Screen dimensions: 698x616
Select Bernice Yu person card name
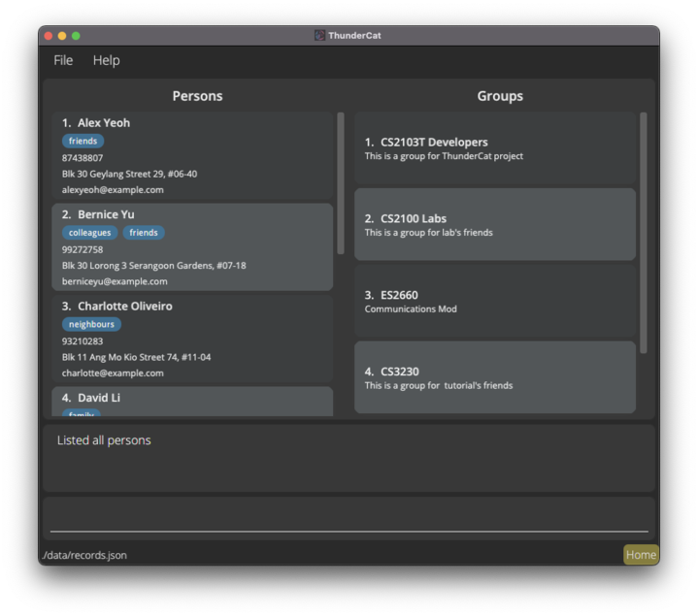point(106,214)
